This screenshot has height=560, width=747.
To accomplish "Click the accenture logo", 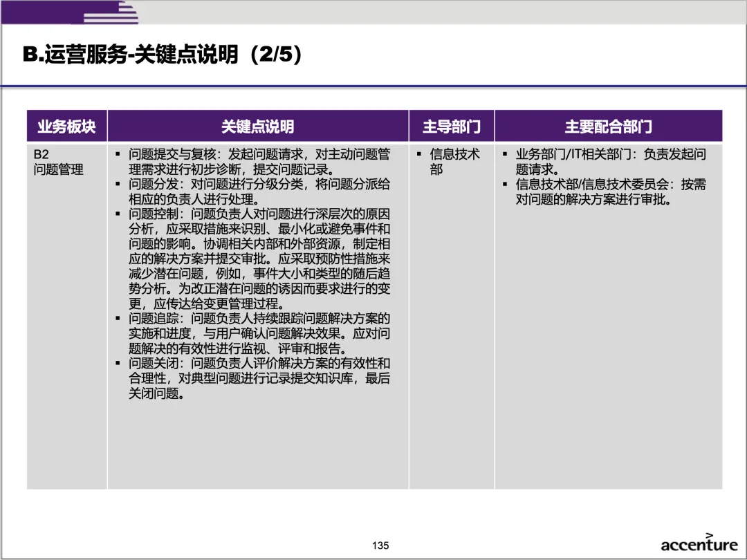I will point(699,543).
